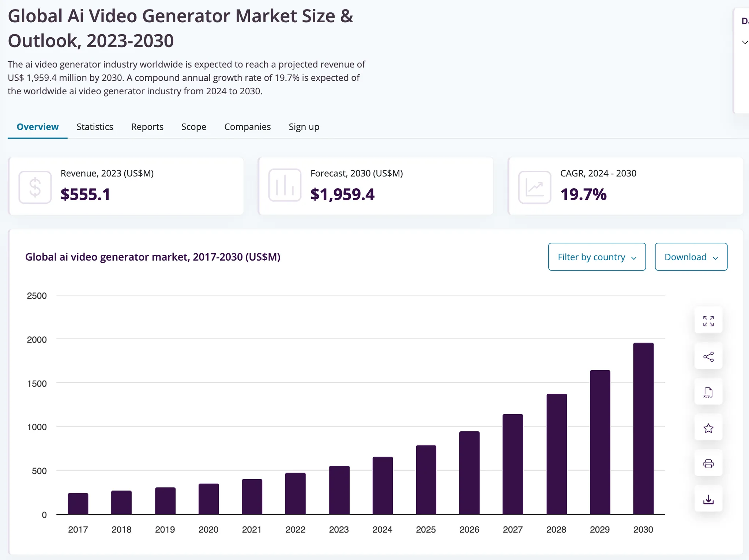Click the dollar sign revenue icon
This screenshot has width=749, height=560.
(x=35, y=187)
